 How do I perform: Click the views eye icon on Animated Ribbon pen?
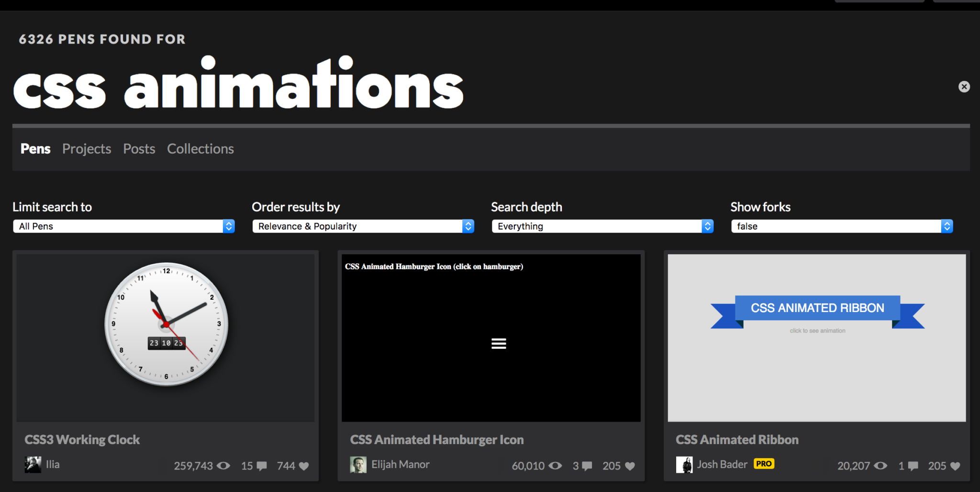pos(880,466)
